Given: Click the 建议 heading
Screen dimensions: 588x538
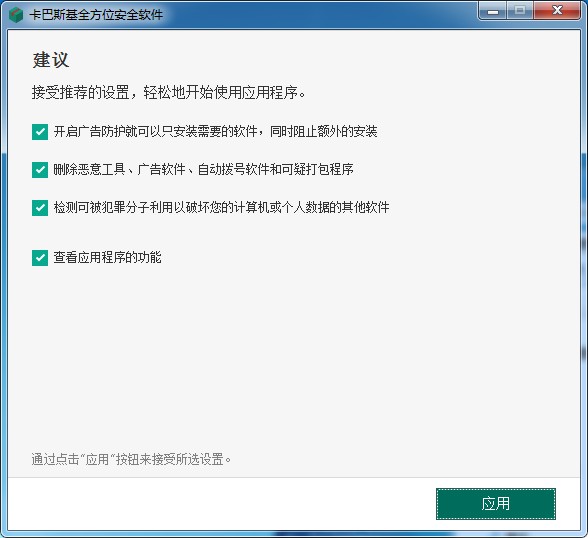Looking at the screenshot, I should (x=51, y=60).
